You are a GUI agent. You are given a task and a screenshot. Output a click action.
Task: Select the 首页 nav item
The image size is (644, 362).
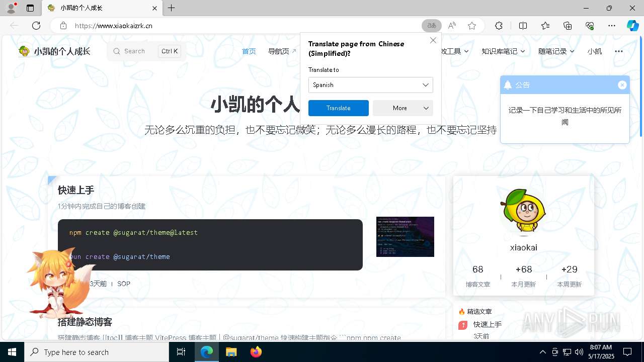tap(249, 51)
